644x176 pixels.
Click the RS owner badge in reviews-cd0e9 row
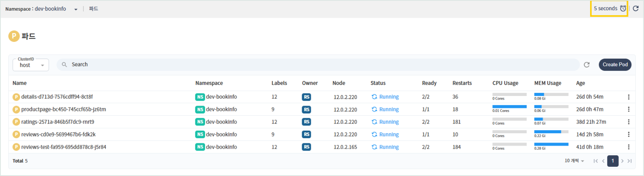(x=306, y=134)
